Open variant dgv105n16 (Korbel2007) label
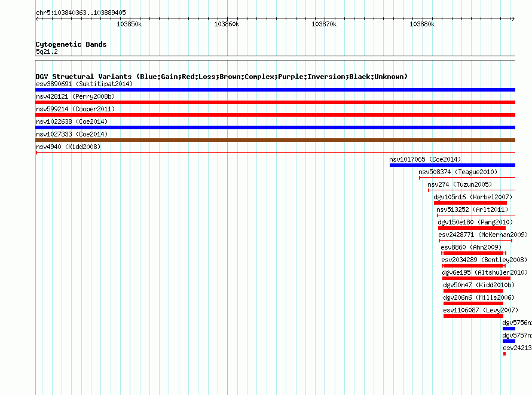Viewport: 532px width, 395px height. (x=473, y=197)
